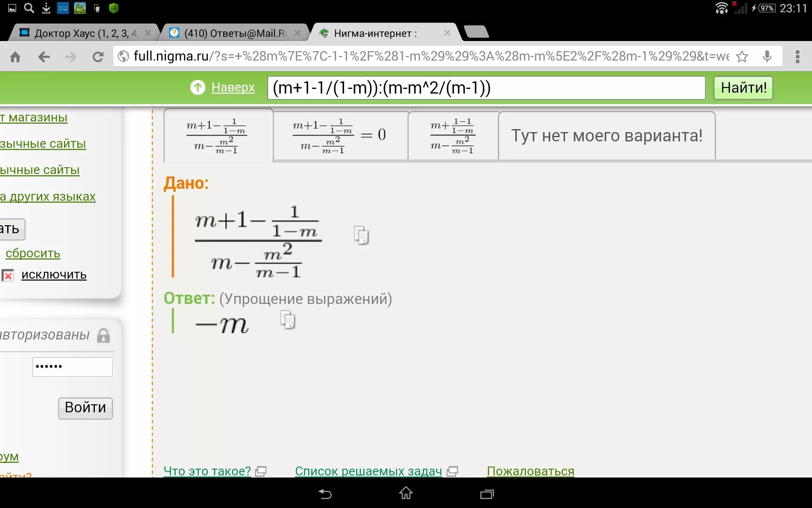Select first expression variant tab
The width and height of the screenshot is (812, 508).
(x=218, y=135)
